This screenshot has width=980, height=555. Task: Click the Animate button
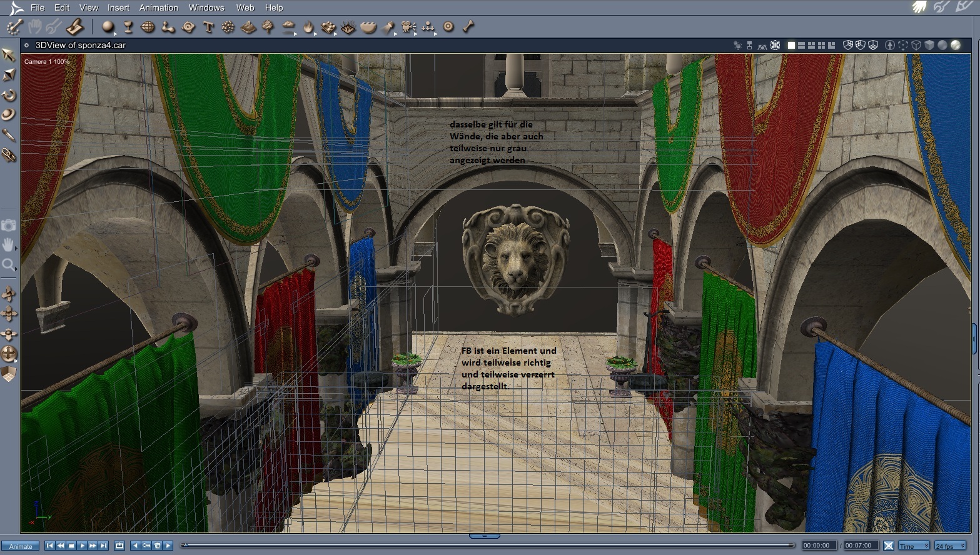point(21,546)
